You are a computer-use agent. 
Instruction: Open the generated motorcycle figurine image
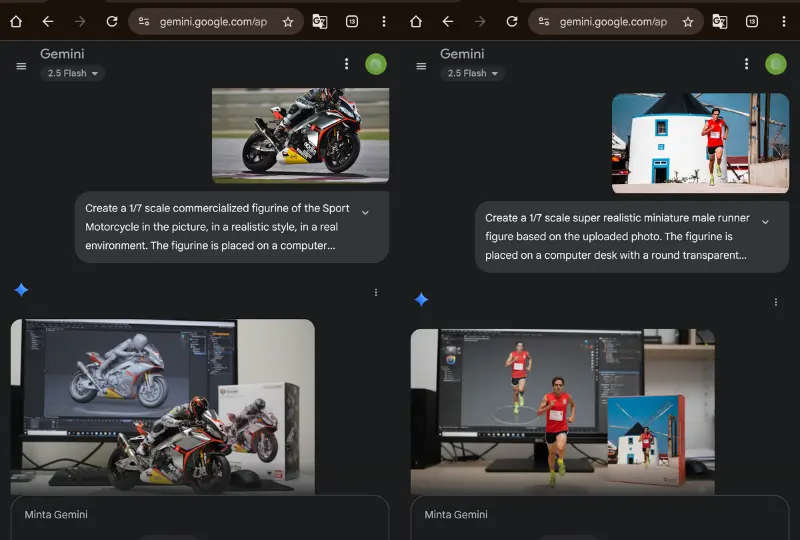coord(163,407)
